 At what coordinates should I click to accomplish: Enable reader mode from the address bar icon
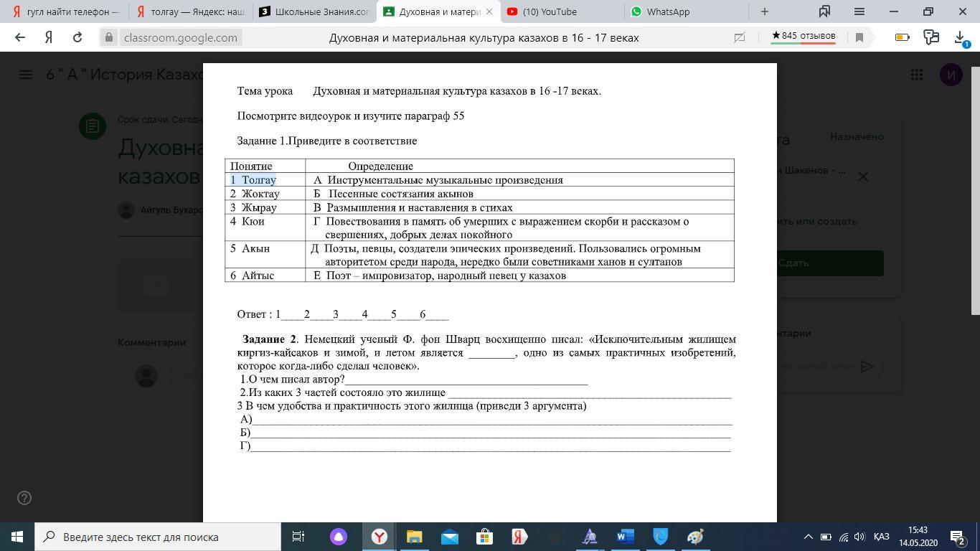tap(740, 37)
